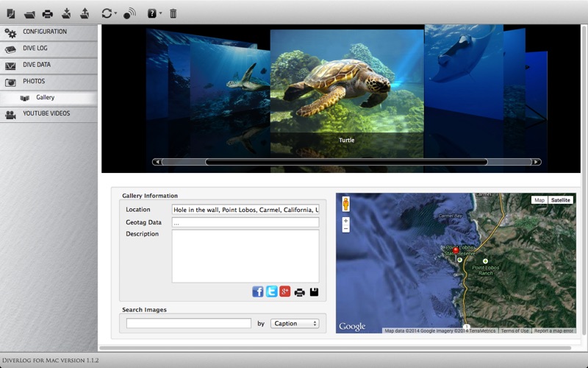Click the new document toolbar icon
This screenshot has width=588, height=368.
coord(11,13)
